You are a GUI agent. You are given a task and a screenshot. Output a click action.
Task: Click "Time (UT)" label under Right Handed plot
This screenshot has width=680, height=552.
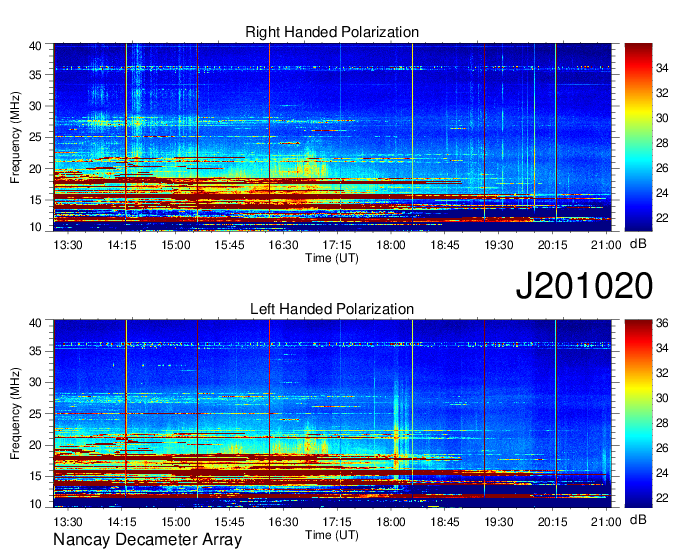pos(332,258)
